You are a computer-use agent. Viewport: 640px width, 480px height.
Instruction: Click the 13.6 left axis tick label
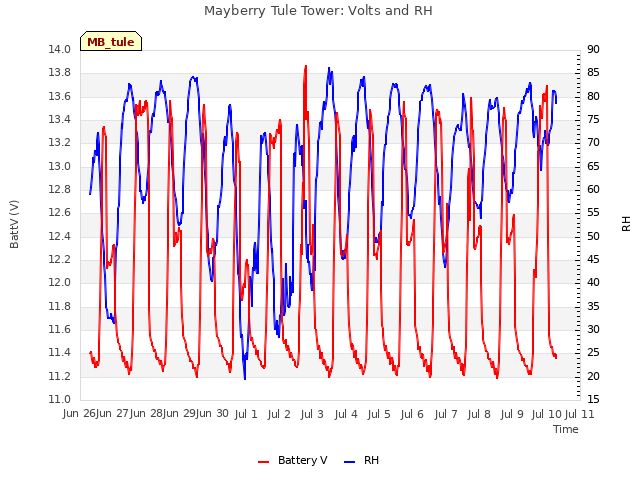pyautogui.click(x=60, y=97)
